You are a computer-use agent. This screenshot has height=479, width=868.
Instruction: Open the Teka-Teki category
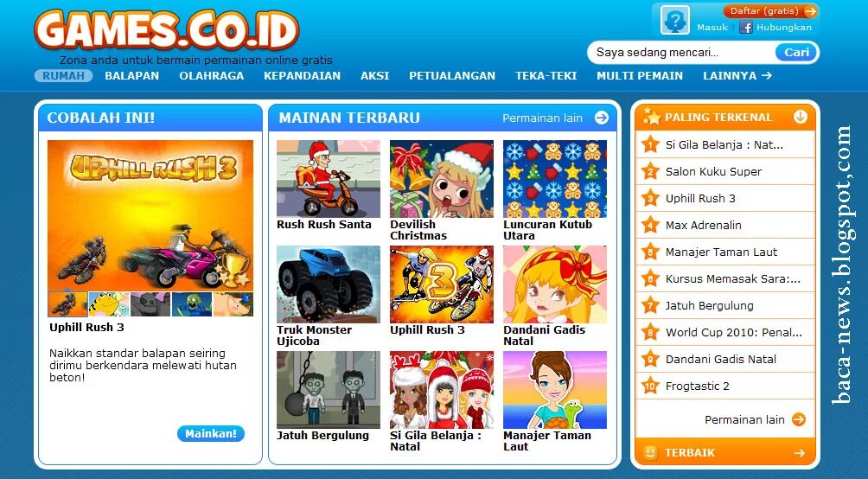(546, 76)
